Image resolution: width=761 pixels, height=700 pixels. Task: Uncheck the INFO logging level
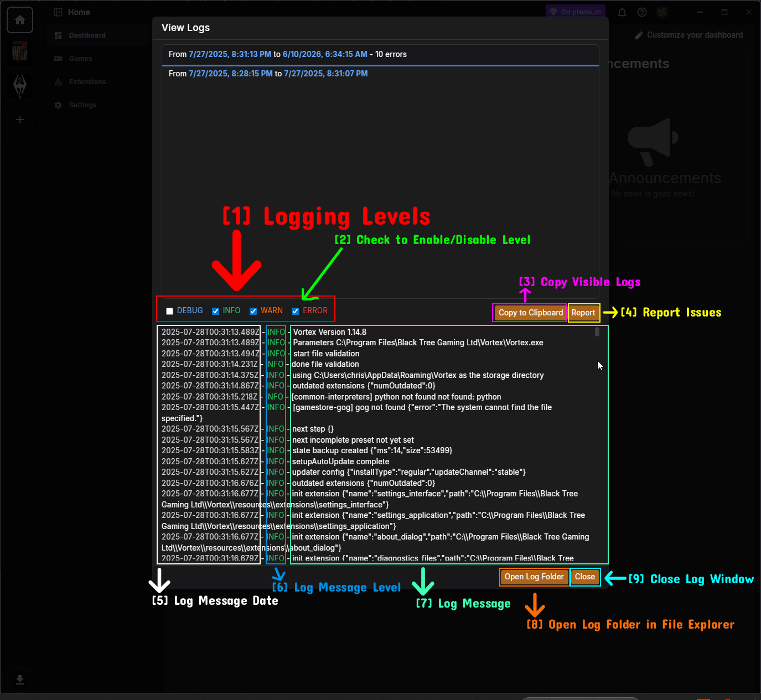(x=216, y=311)
